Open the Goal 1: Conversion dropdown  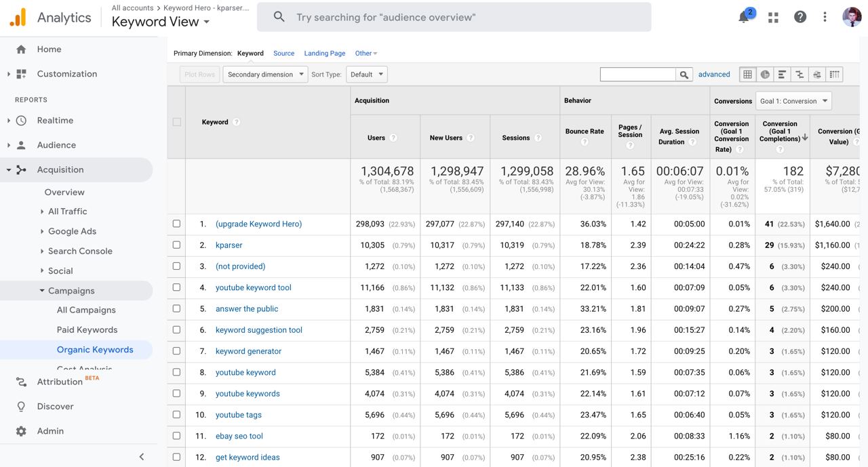pos(793,101)
